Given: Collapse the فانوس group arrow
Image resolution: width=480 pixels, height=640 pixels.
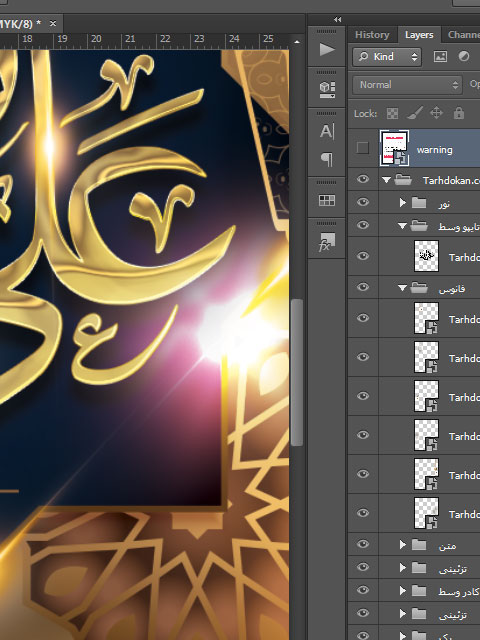Looking at the screenshot, I should point(402,288).
